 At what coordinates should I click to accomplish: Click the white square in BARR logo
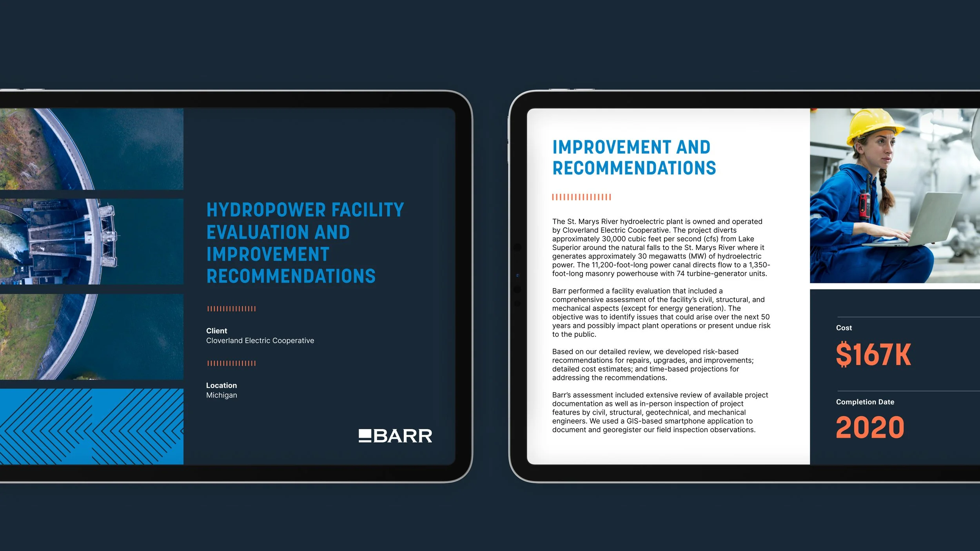(x=365, y=434)
